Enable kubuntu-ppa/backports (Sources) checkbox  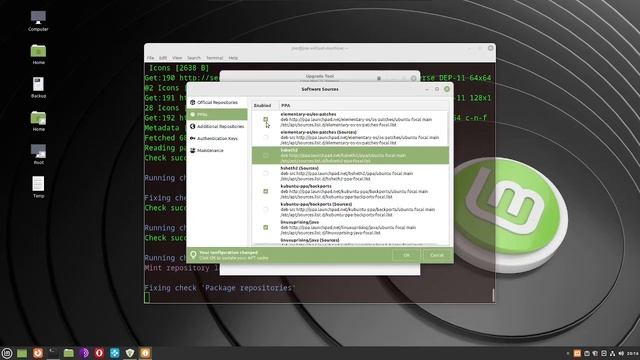coord(266,209)
